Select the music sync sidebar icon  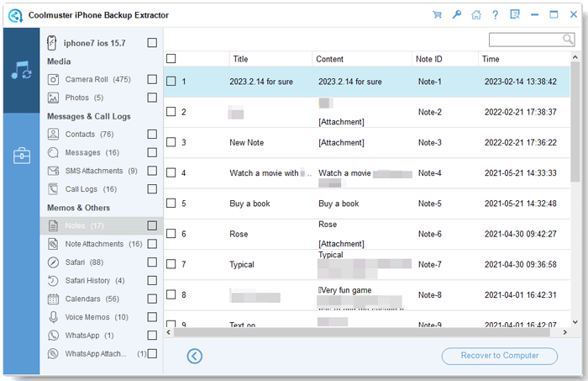pos(21,70)
